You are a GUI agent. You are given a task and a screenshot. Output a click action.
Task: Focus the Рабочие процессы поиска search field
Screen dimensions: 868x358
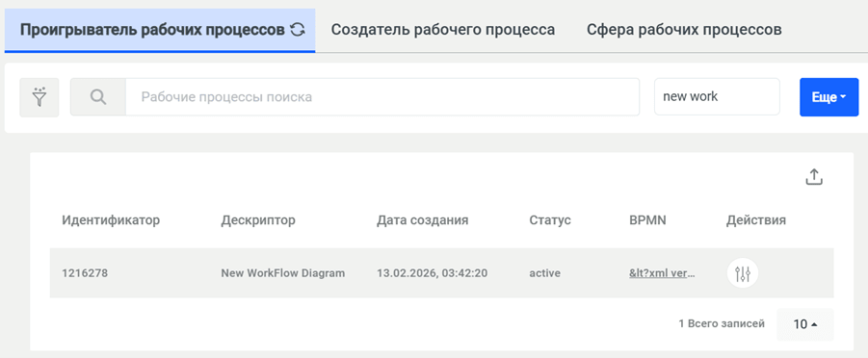382,97
